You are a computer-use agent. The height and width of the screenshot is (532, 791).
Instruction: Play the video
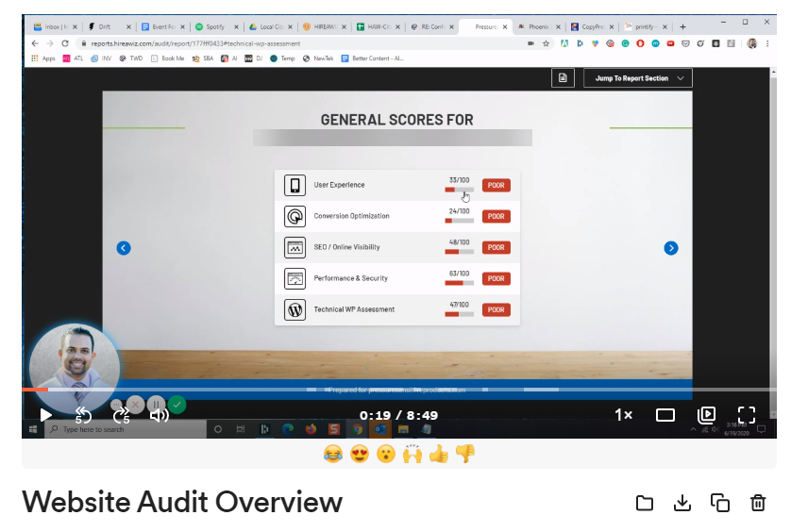(45, 415)
